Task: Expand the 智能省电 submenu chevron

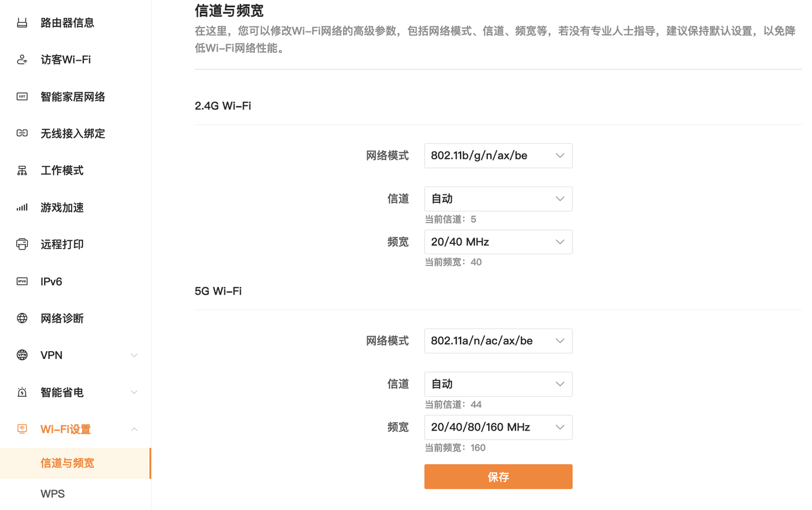Action: 134,392
